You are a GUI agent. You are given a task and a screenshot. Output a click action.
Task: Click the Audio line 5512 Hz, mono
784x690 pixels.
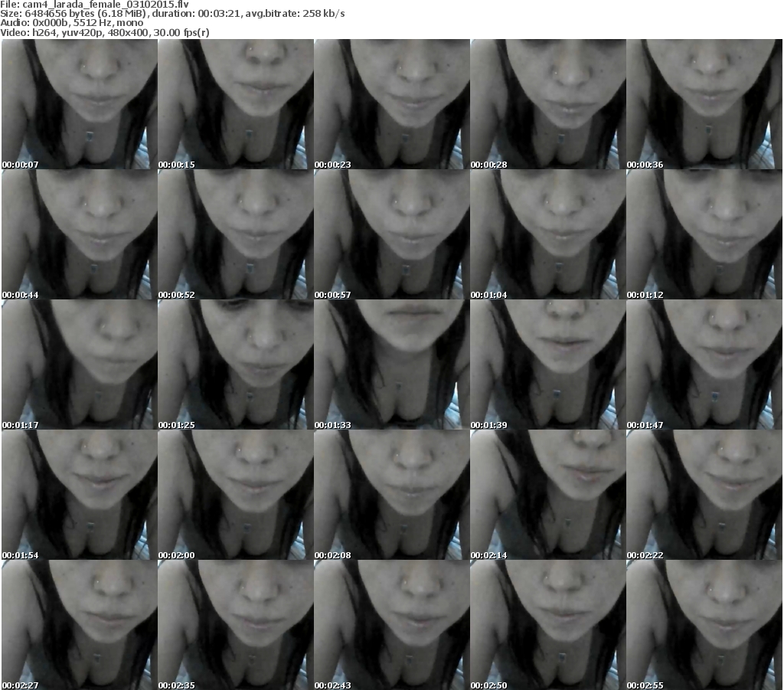point(108,23)
